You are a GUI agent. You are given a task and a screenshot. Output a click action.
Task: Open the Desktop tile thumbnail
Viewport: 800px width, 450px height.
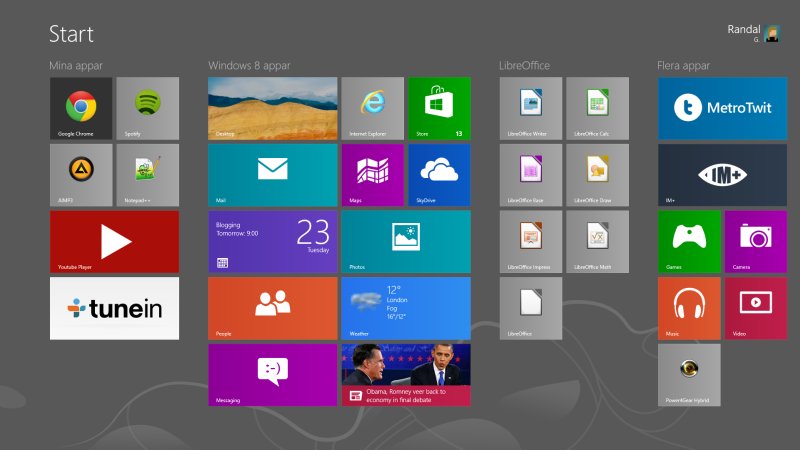(272, 108)
